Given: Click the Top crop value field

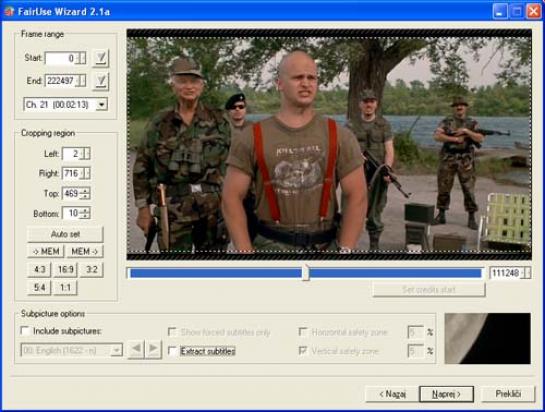Looking at the screenshot, I should point(72,193).
